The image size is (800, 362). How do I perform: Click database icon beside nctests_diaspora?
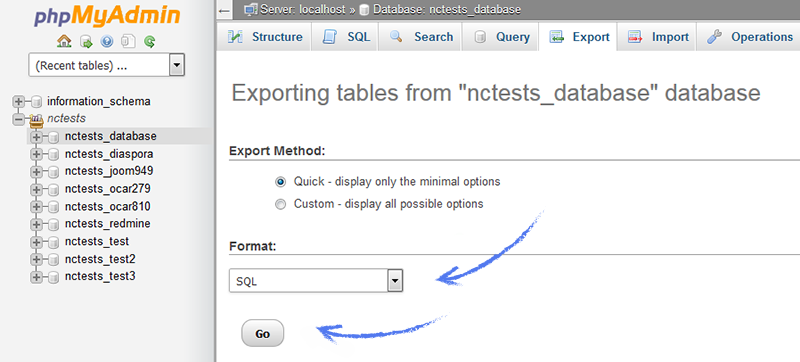[x=54, y=154]
